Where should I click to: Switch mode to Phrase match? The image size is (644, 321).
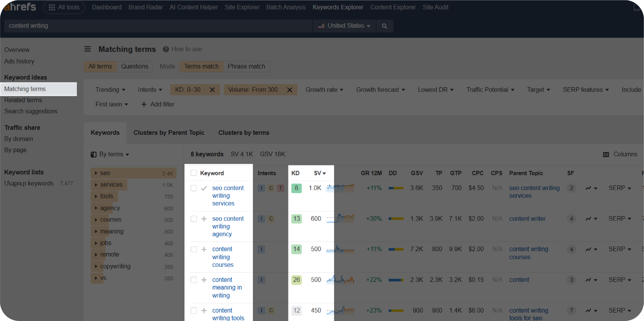246,66
